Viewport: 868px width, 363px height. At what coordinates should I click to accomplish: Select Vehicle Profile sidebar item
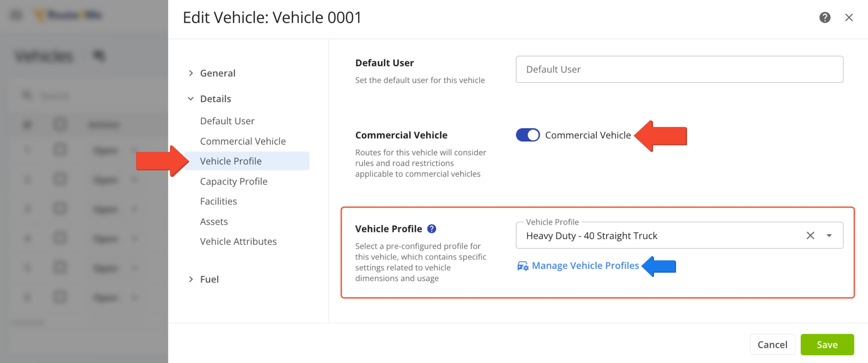247,161
